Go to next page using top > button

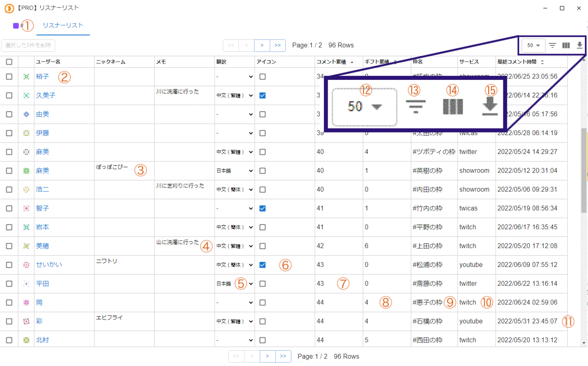(x=262, y=45)
